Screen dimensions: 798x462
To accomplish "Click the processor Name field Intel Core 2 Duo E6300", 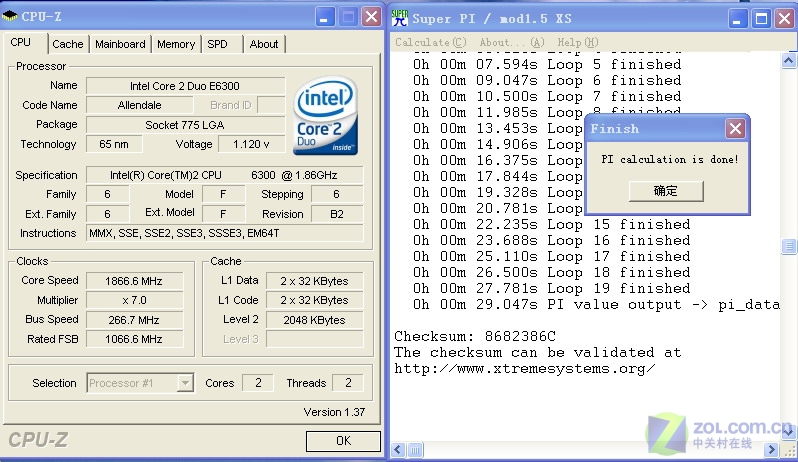I will click(185, 85).
